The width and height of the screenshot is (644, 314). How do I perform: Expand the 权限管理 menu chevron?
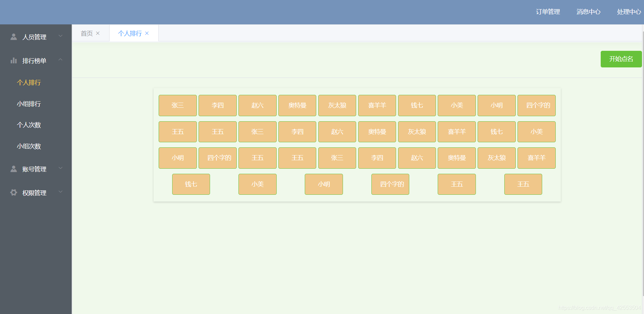click(x=61, y=192)
